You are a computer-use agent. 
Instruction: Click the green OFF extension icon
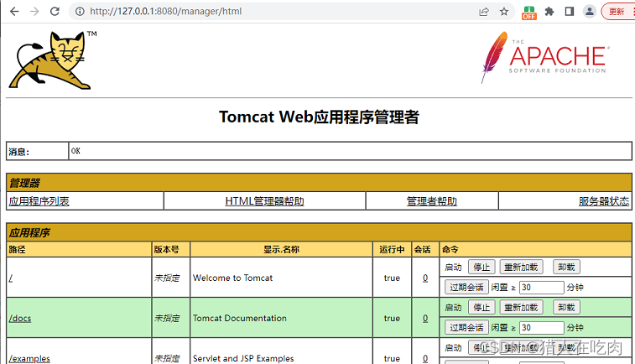(x=529, y=13)
